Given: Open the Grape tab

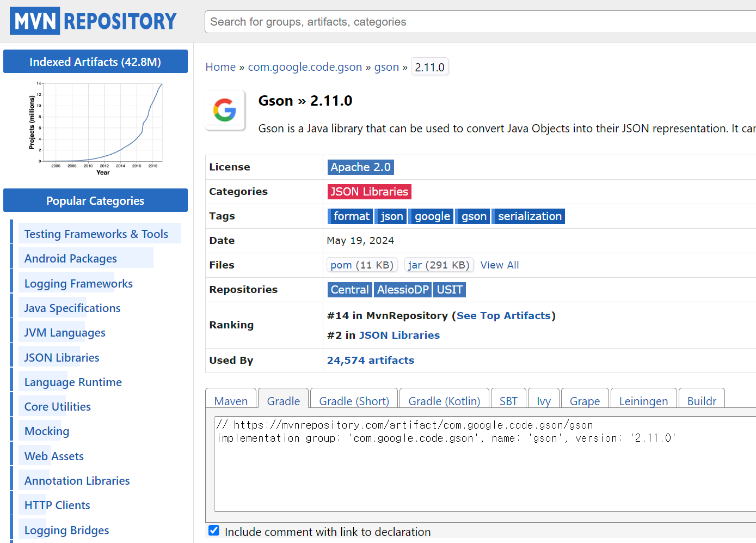Looking at the screenshot, I should (x=585, y=398).
